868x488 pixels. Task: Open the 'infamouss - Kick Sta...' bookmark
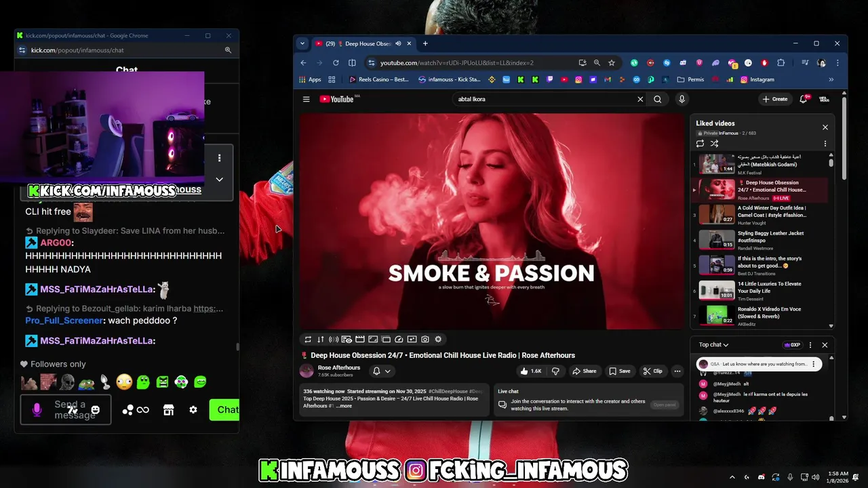click(x=450, y=79)
